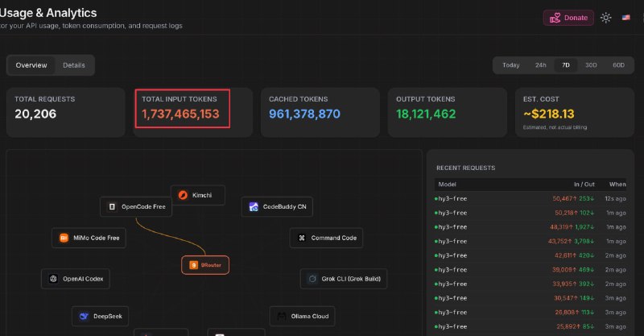Screen dimensions: 644x336
Task: Click the 'Estimated, not actual billing' note
Action: (555, 127)
